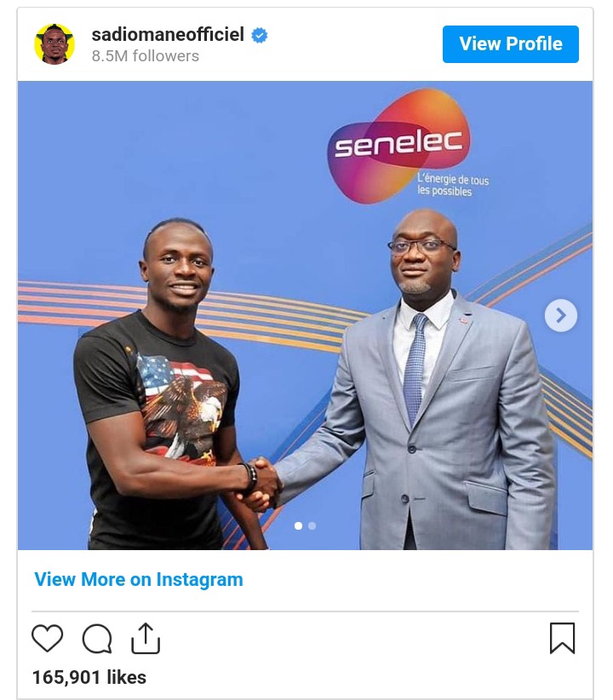Click the sadiomaneofficiel username
The width and height of the screenshot is (613, 700).
[x=168, y=34]
